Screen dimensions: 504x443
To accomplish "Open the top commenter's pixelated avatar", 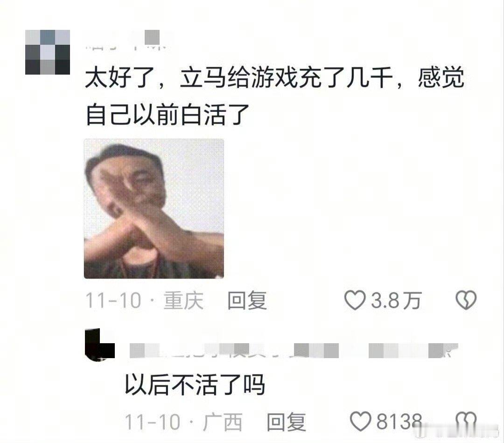I will [x=48, y=52].
